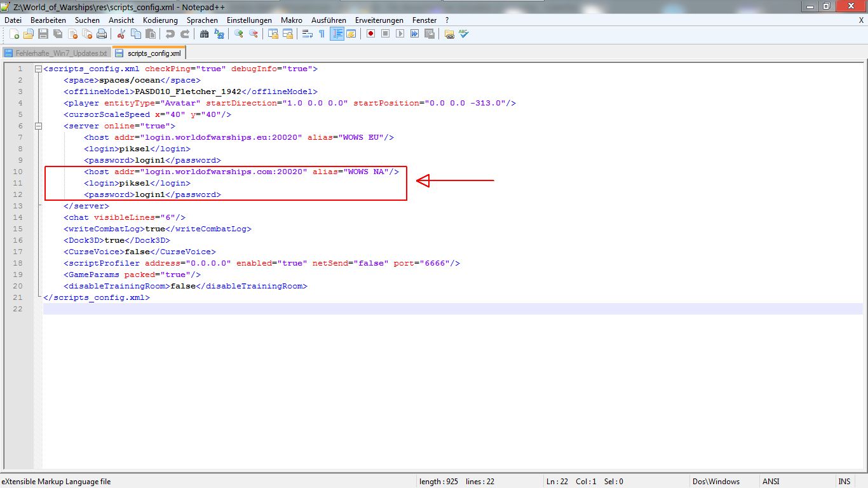Viewport: 868px width, 488px height.
Task: Click the Save All toolbar icon
Action: click(58, 34)
